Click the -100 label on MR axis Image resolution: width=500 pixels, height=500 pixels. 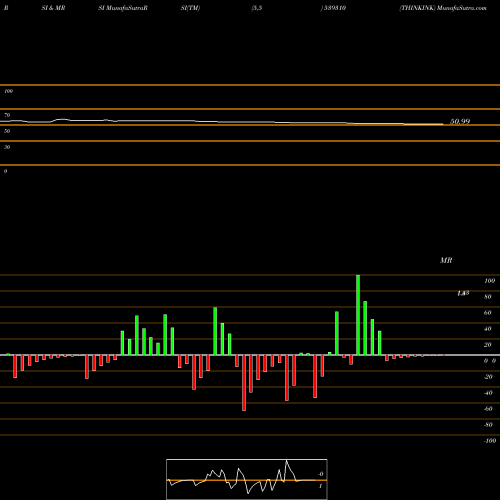coord(490,441)
